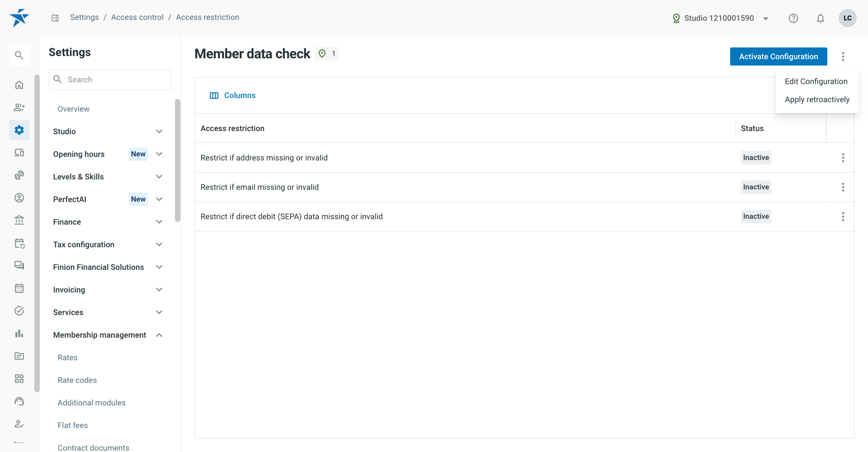Click the settings Search input field
This screenshot has height=452, width=868.
(x=110, y=80)
